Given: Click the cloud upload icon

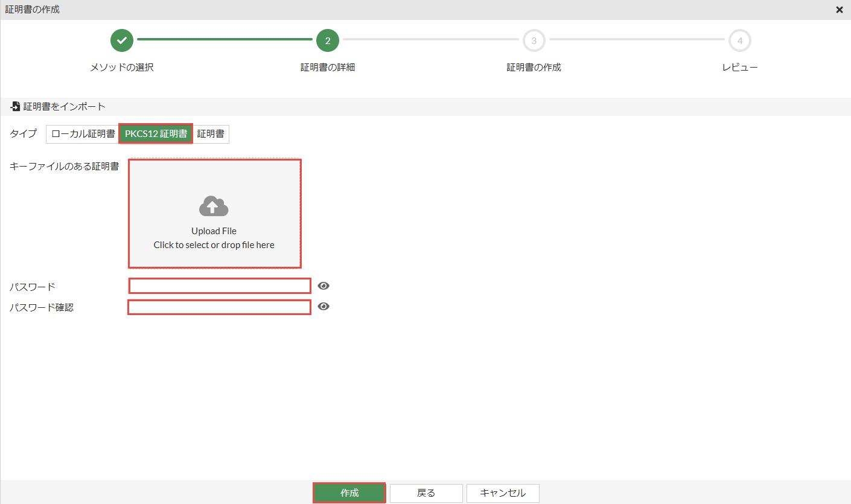Looking at the screenshot, I should (214, 206).
